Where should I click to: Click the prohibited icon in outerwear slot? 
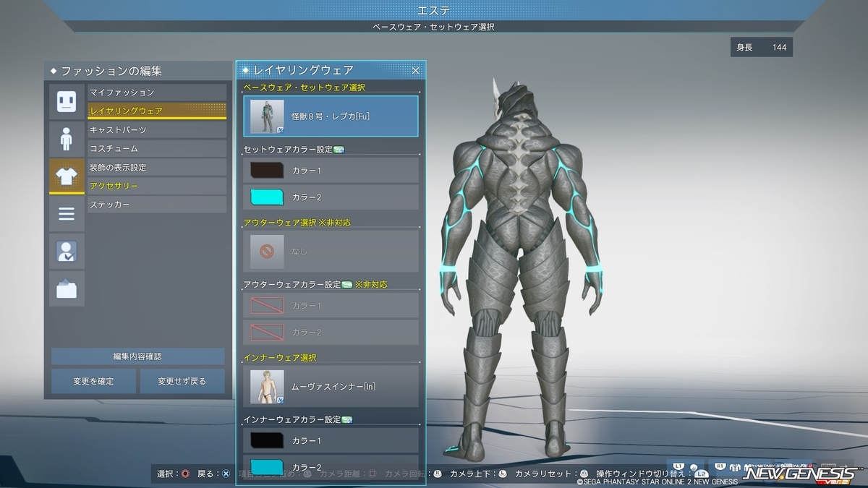pos(267,252)
